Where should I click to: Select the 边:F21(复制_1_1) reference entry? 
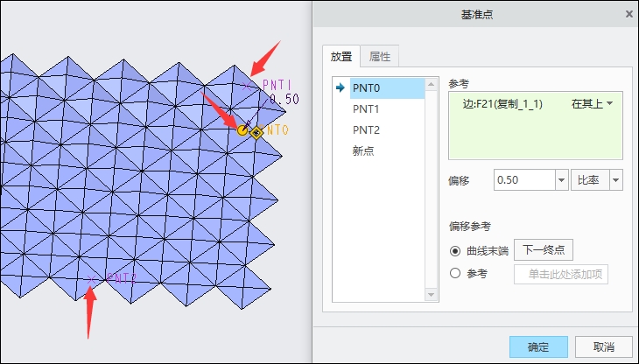point(502,104)
